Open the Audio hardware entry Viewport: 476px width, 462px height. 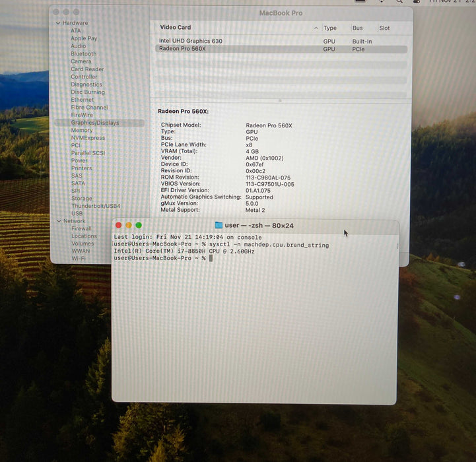coord(79,46)
